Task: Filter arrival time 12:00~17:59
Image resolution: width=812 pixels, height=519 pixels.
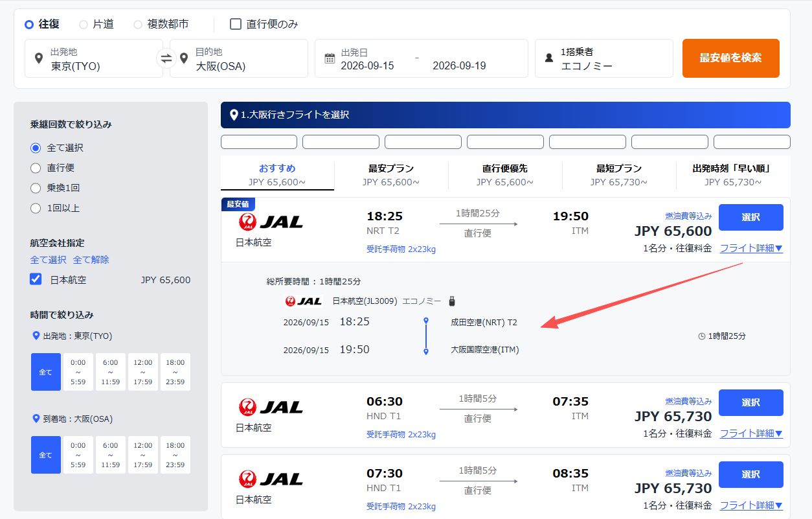Action: (x=142, y=455)
